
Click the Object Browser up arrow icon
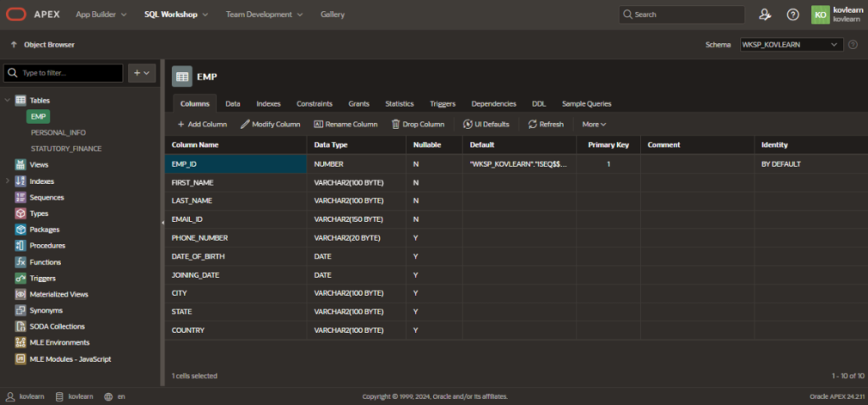pyautogui.click(x=14, y=44)
